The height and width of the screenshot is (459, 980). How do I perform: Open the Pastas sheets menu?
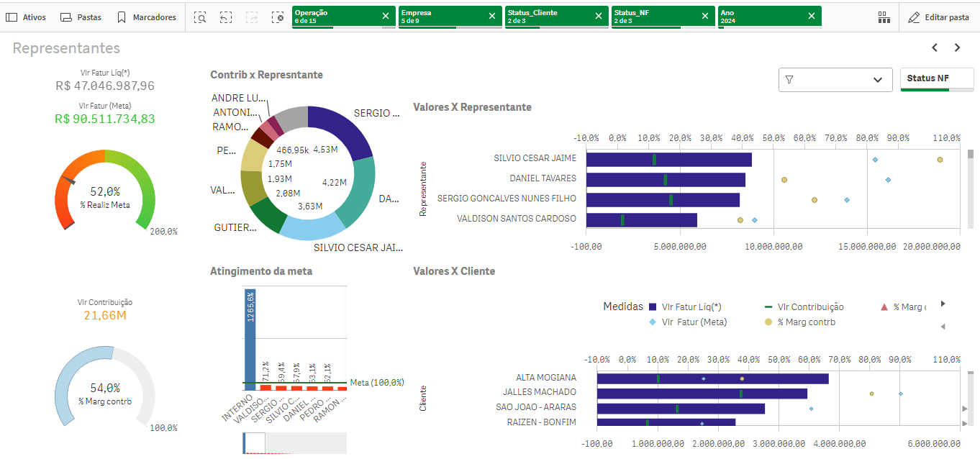(x=81, y=17)
